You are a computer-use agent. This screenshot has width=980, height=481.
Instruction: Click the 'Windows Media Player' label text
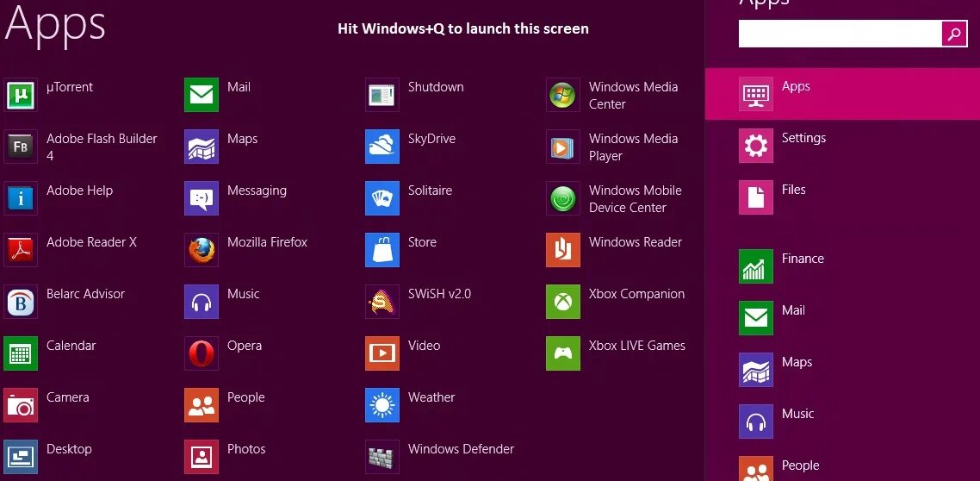(x=633, y=147)
